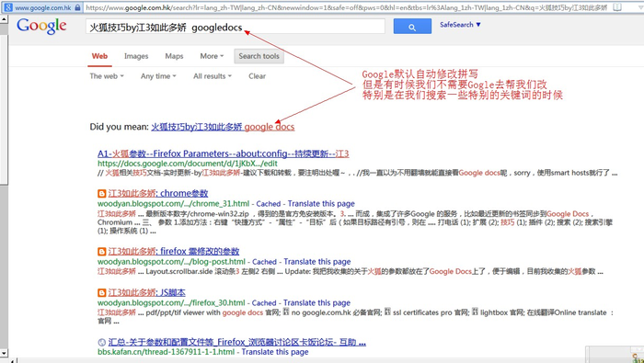The image size is (644, 363).
Task: Click Translate this page for firefox_30.html
Action: click(316, 303)
